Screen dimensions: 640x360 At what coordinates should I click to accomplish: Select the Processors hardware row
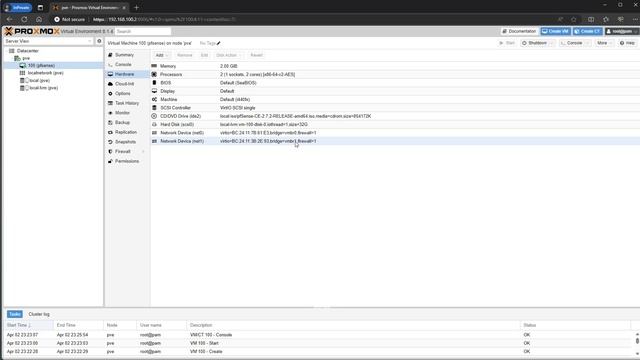[x=395, y=74]
